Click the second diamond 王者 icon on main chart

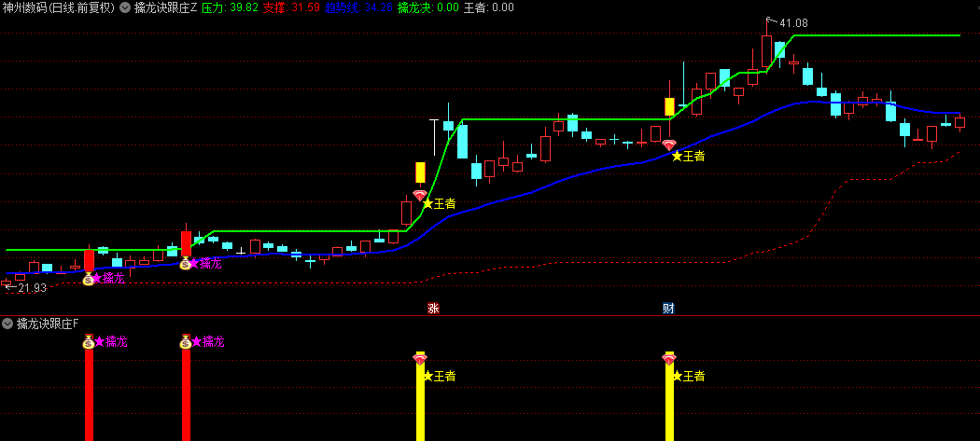click(669, 145)
